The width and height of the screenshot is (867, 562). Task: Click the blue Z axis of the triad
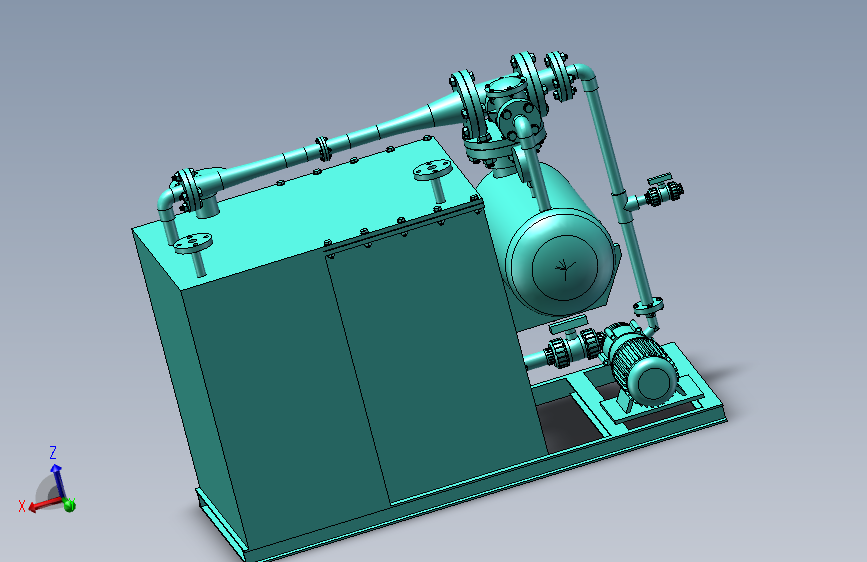pyautogui.click(x=57, y=480)
